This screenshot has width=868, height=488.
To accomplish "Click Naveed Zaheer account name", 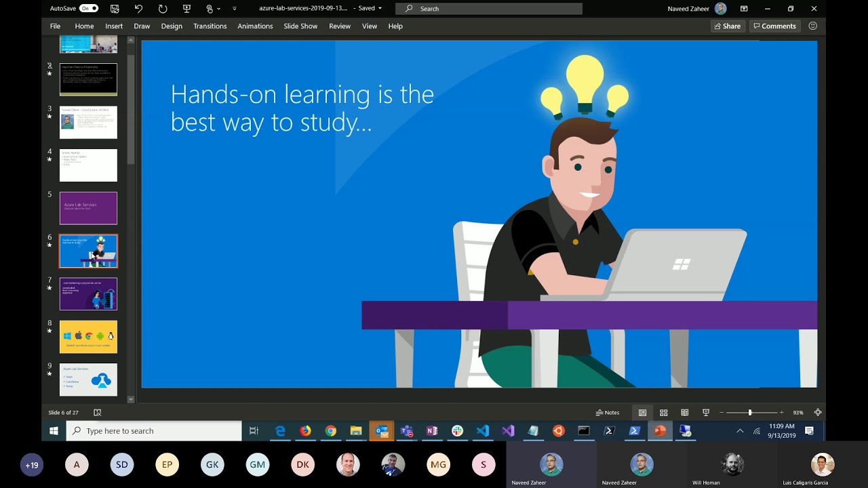I will pos(689,8).
